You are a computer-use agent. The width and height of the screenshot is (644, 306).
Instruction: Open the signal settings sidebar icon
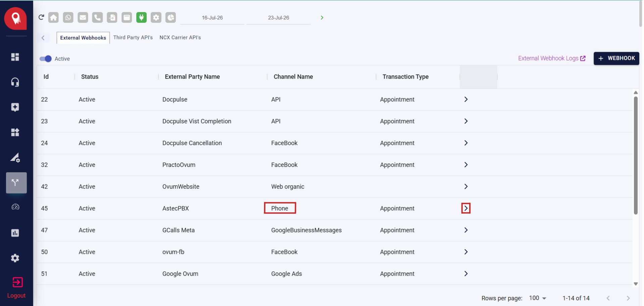click(15, 158)
